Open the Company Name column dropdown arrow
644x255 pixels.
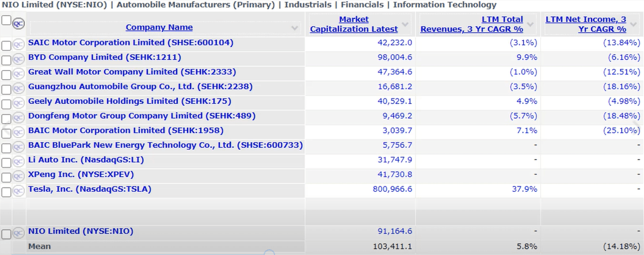[x=295, y=28]
